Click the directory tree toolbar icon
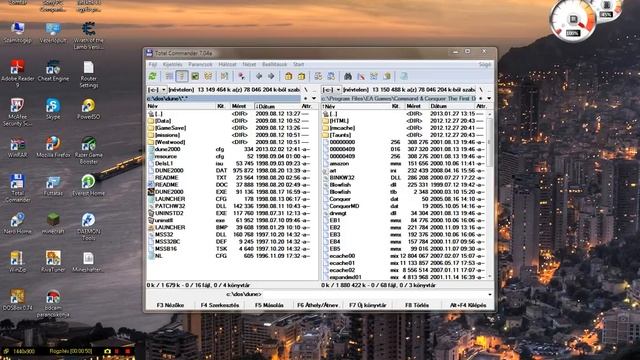This screenshot has width=640, height=360. pyautogui.click(x=208, y=76)
